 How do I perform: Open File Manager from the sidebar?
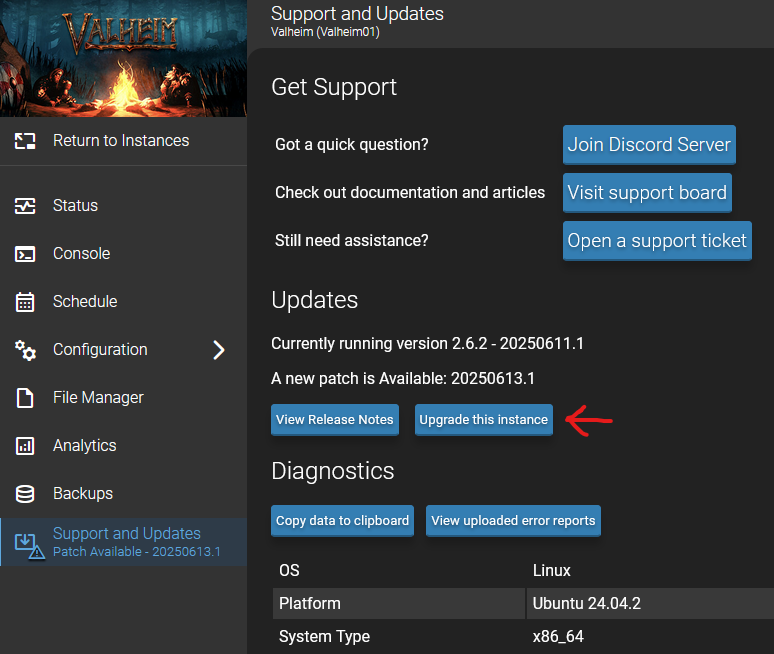pos(123,397)
